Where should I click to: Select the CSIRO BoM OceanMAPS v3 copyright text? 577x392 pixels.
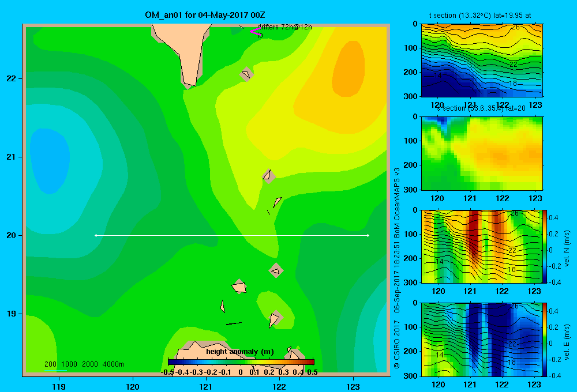[397, 268]
